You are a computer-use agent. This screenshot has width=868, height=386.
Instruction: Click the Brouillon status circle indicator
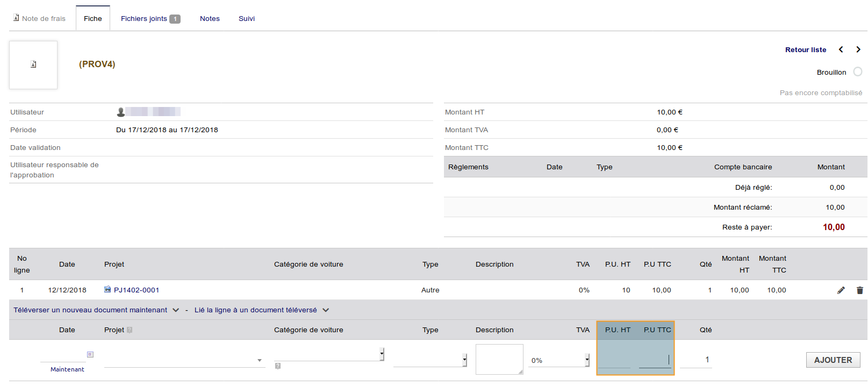[858, 72]
